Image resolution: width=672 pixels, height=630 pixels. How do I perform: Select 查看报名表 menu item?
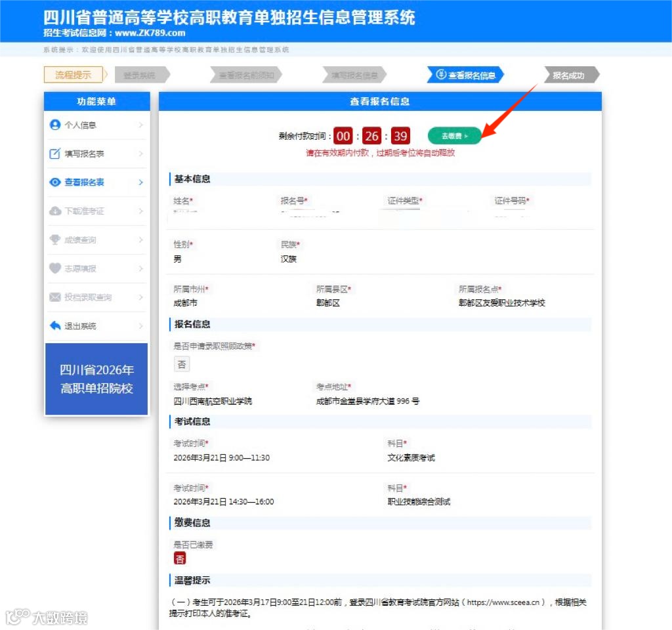pyautogui.click(x=97, y=182)
